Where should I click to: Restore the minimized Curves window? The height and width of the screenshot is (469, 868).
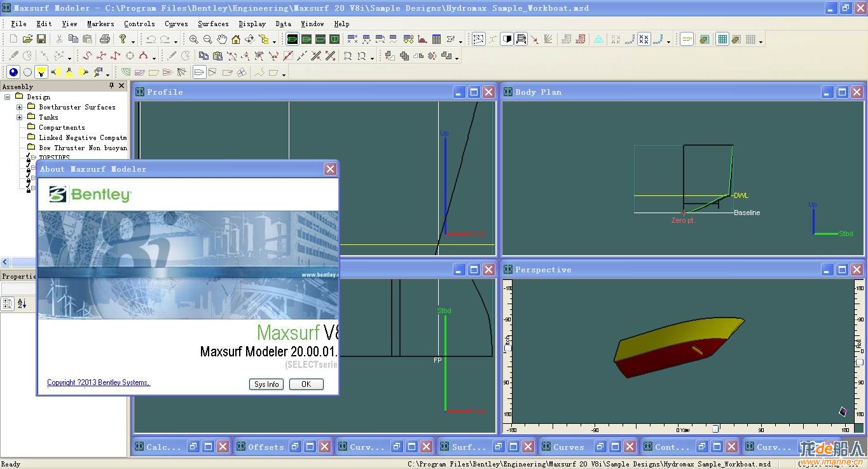tap(600, 447)
